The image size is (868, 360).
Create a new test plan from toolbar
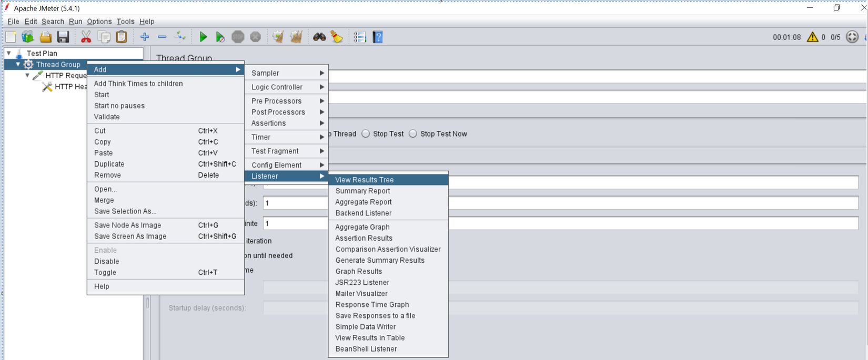click(x=11, y=37)
